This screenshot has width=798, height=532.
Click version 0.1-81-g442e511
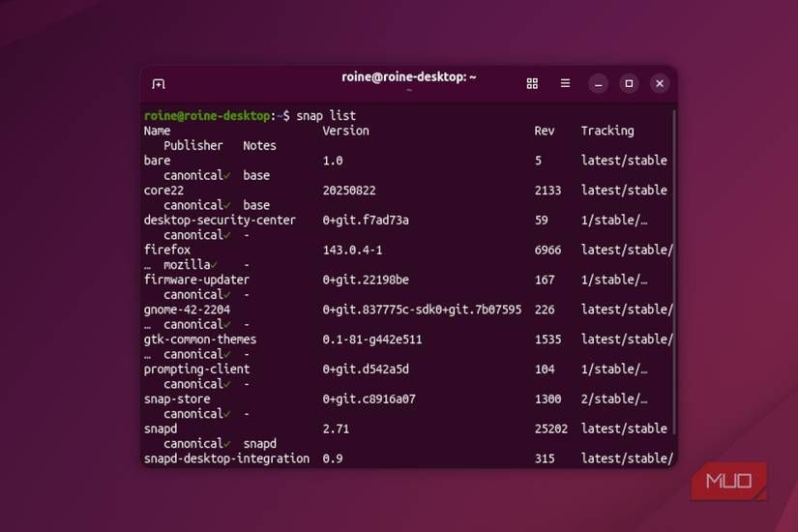pyautogui.click(x=372, y=340)
